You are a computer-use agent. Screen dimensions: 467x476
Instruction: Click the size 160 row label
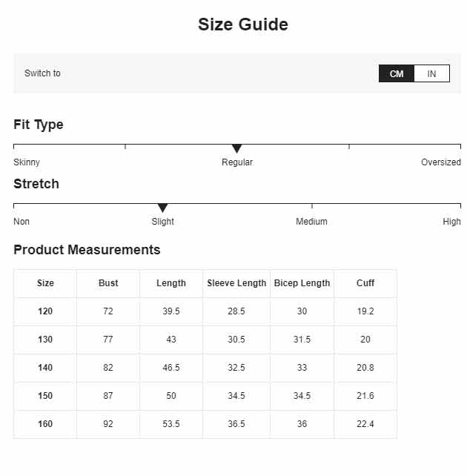coord(45,424)
